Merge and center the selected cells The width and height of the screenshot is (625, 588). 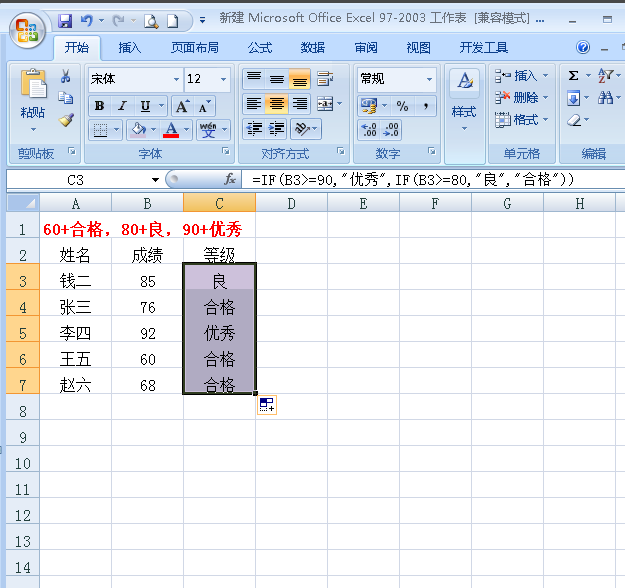pyautogui.click(x=325, y=104)
